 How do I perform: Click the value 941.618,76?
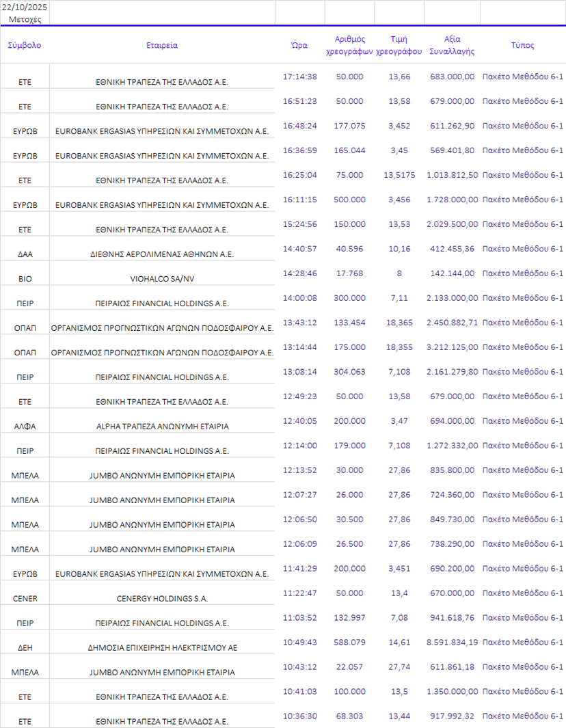(x=453, y=618)
